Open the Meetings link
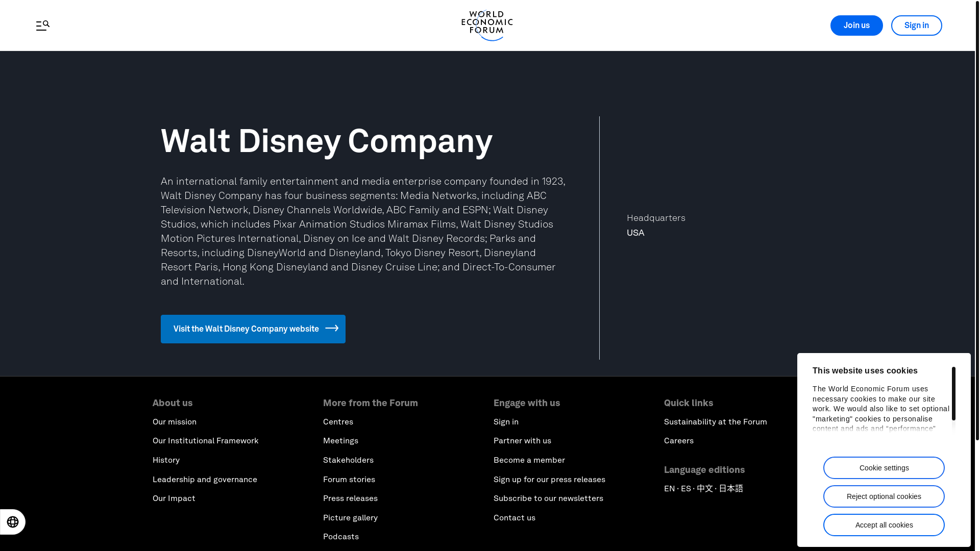This screenshot has width=980, height=551. coord(341,441)
